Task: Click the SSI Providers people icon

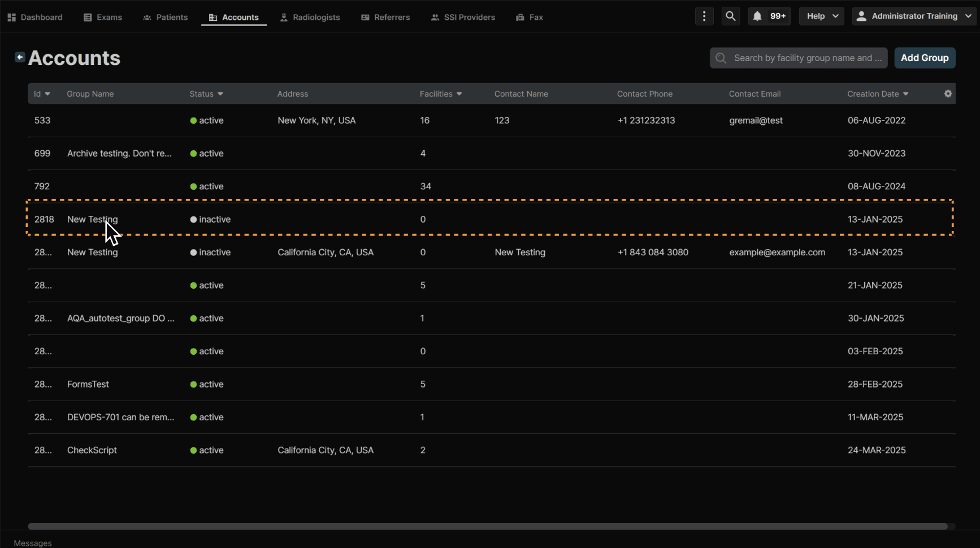Action: [435, 18]
